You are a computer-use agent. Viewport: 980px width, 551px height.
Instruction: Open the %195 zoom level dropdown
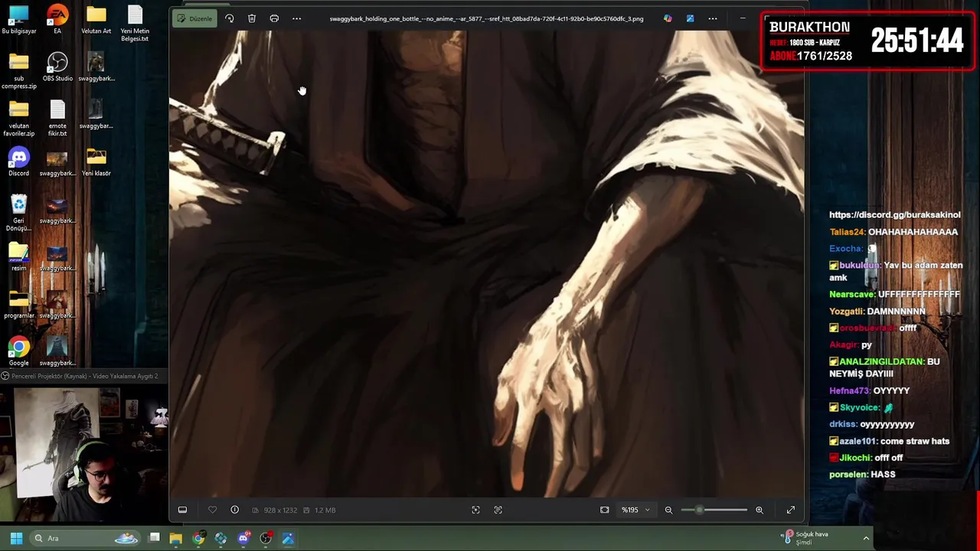point(635,510)
